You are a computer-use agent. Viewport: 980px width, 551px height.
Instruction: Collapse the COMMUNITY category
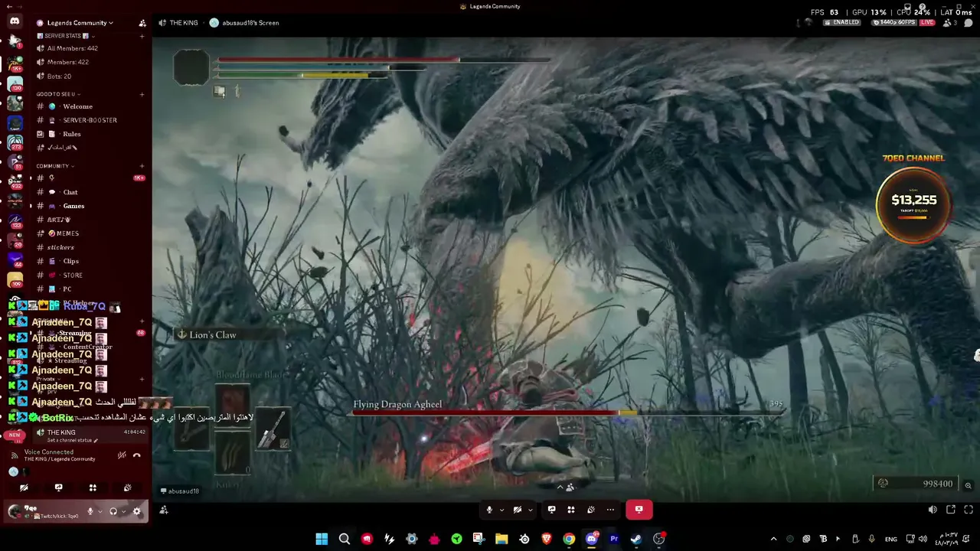[55, 166]
